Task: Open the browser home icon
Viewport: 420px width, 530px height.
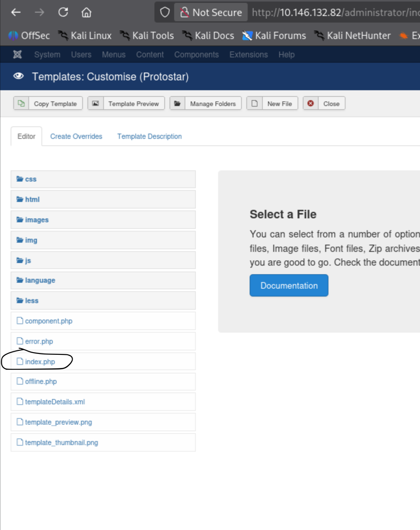Action: [87, 12]
